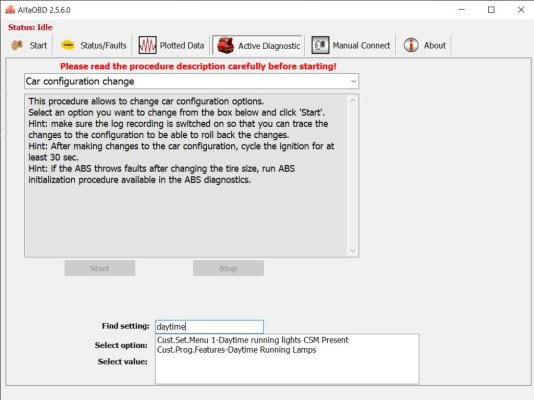Select the Active Diagnostic tab label

click(x=269, y=46)
